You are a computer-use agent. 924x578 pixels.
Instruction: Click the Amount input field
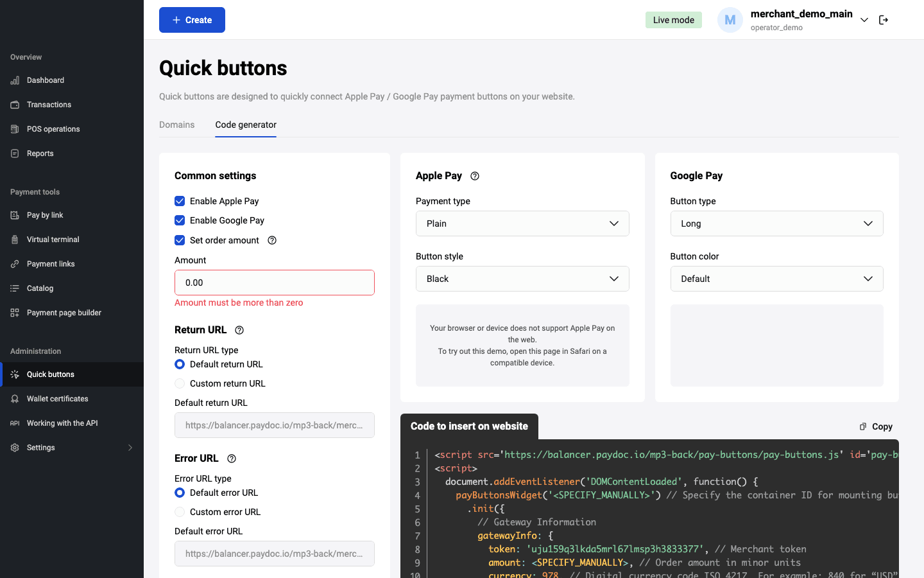[275, 283]
